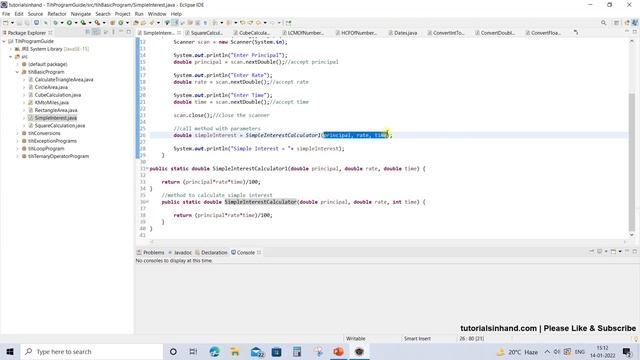Click the Back navigation arrow icon
Screen dimensions: 640x360
coord(258,23)
